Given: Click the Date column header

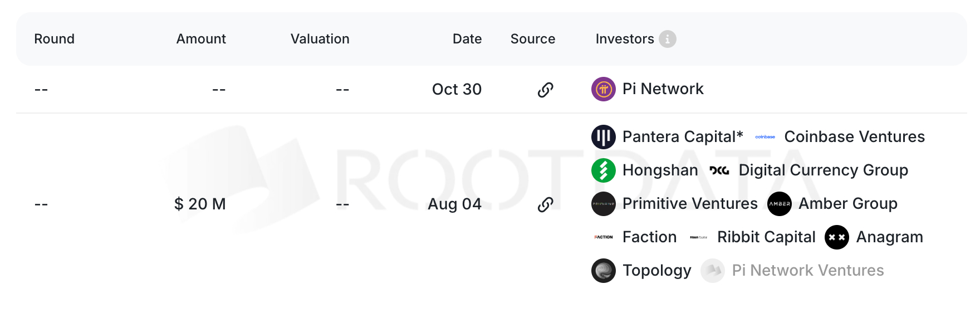Looking at the screenshot, I should tap(467, 39).
